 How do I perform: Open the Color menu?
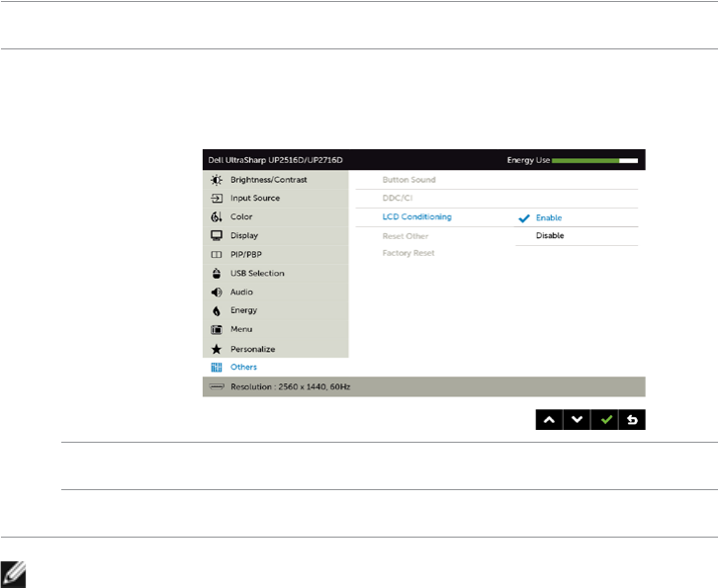275,216
